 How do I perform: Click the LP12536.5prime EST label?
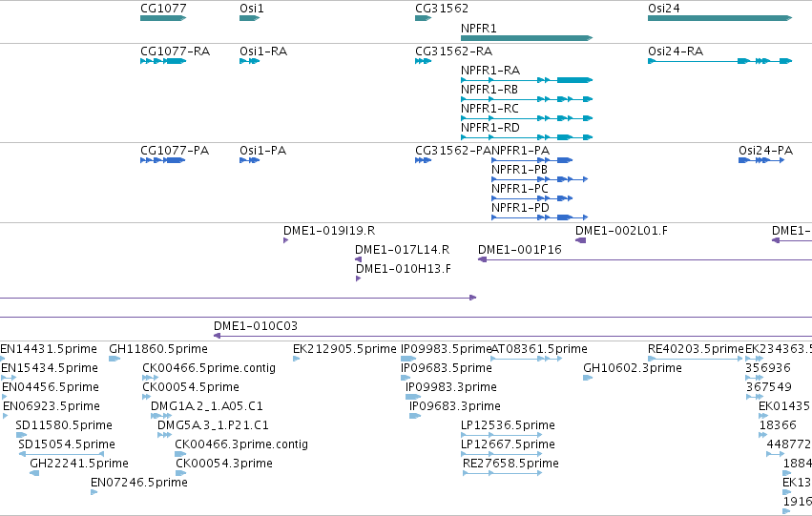coord(508,426)
